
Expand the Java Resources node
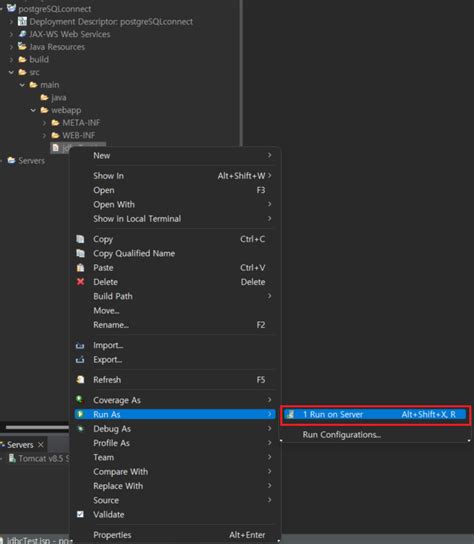11,47
